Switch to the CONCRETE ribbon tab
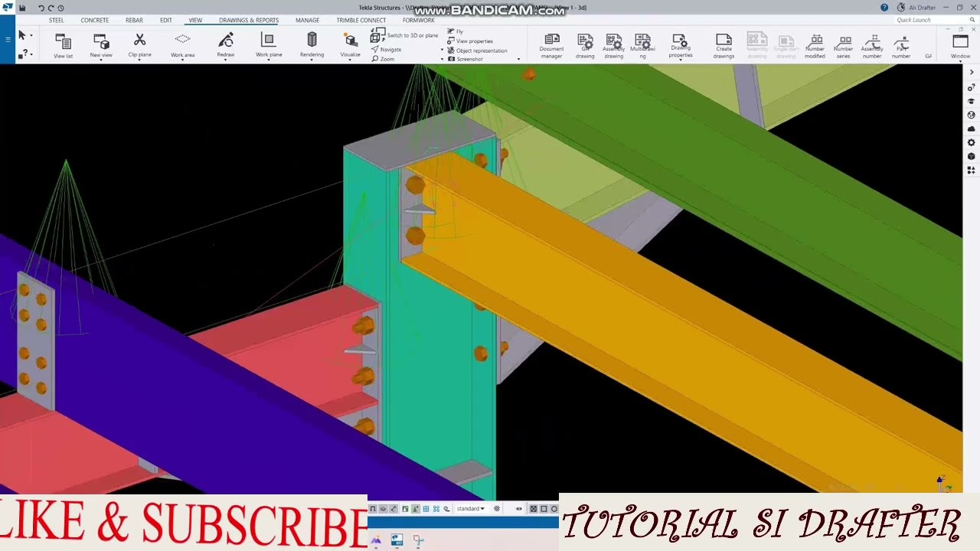The image size is (980, 551). 95,20
